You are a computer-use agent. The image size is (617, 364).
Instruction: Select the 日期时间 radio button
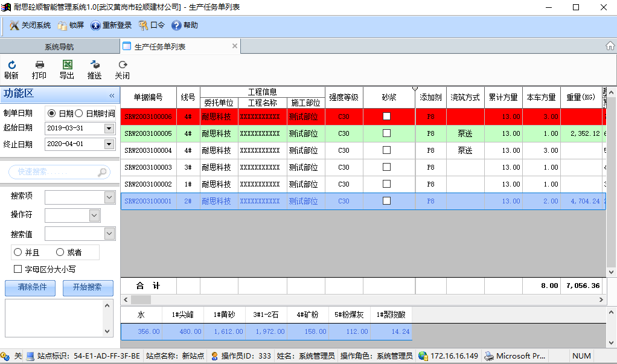79,113
